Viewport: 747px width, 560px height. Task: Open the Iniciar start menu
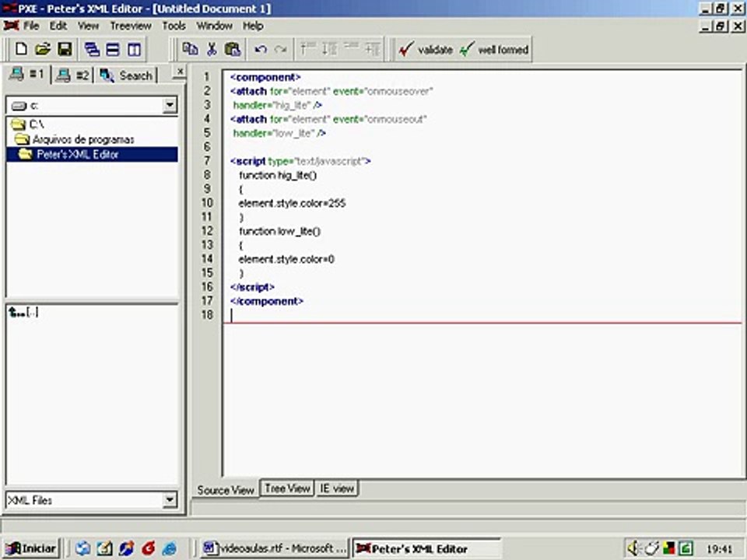(x=30, y=548)
